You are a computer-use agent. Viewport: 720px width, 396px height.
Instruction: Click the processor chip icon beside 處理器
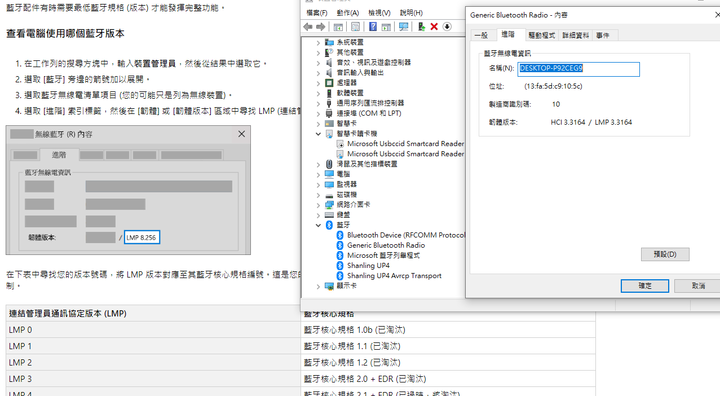coord(329,83)
